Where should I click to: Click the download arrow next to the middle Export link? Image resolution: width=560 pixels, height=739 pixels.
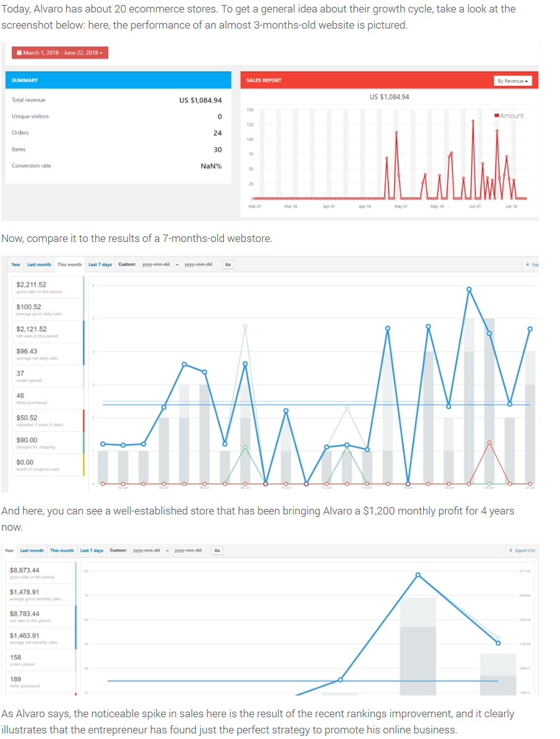pos(529,264)
